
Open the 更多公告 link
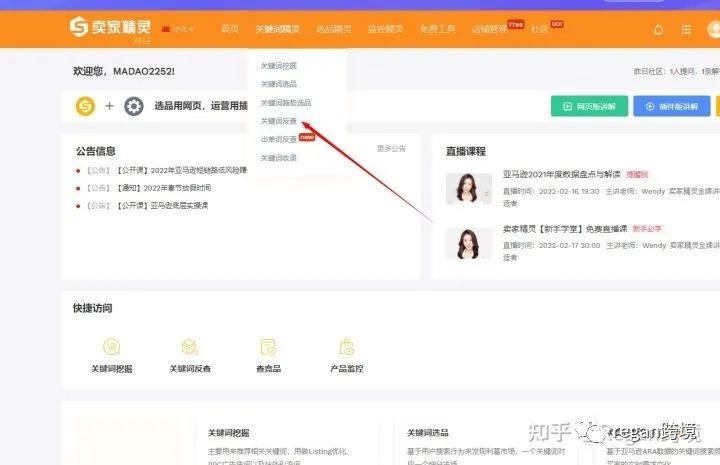(391, 148)
